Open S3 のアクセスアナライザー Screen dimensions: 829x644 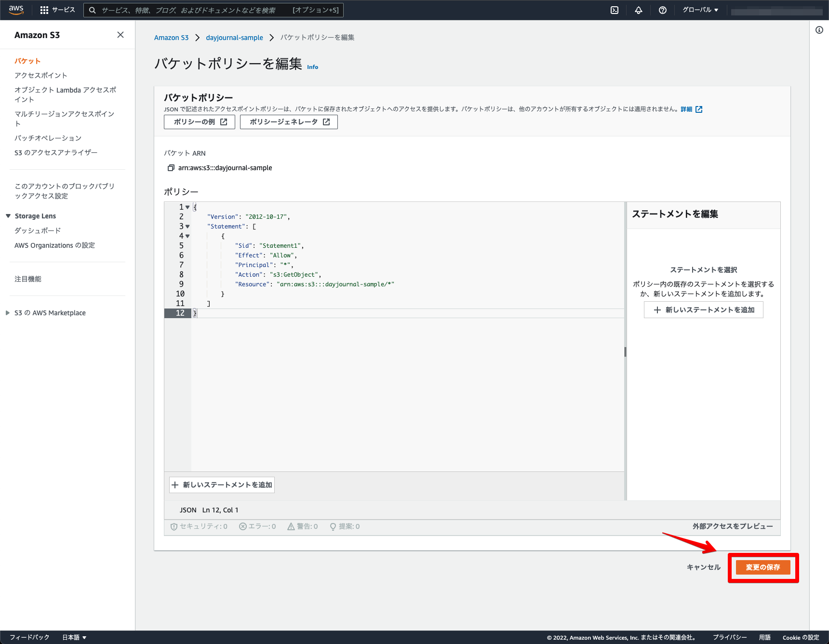(56, 152)
